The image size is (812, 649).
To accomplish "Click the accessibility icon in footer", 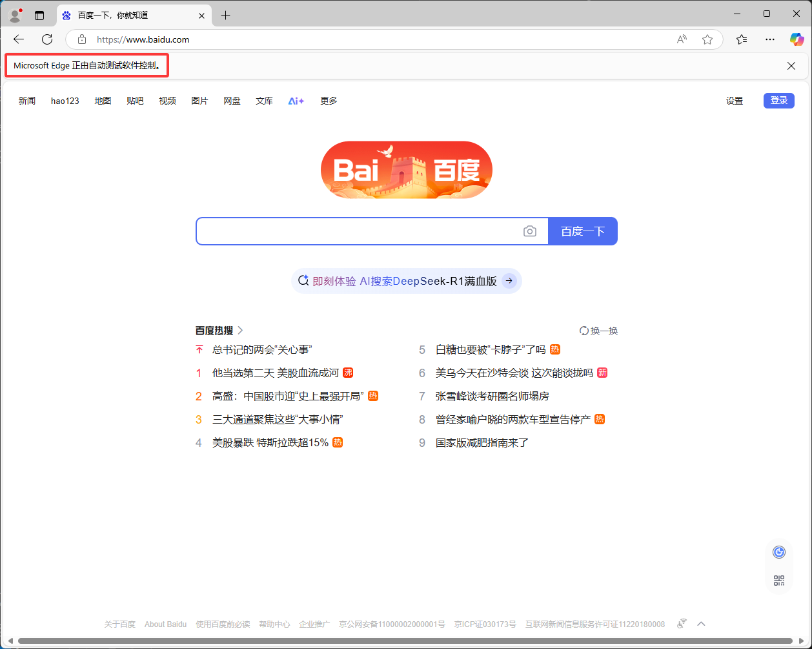I will tap(682, 624).
